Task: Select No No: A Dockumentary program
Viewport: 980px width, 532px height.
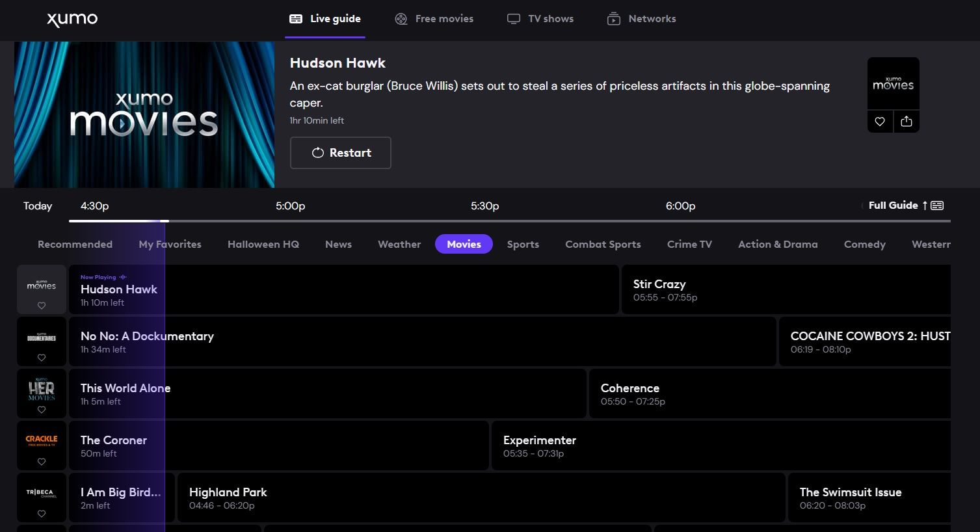Action: pos(423,341)
